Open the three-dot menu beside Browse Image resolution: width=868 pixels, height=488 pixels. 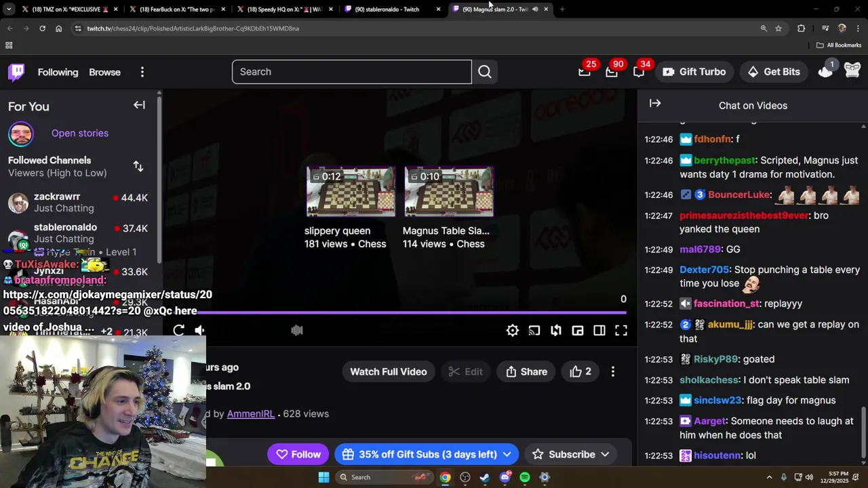[x=142, y=72]
